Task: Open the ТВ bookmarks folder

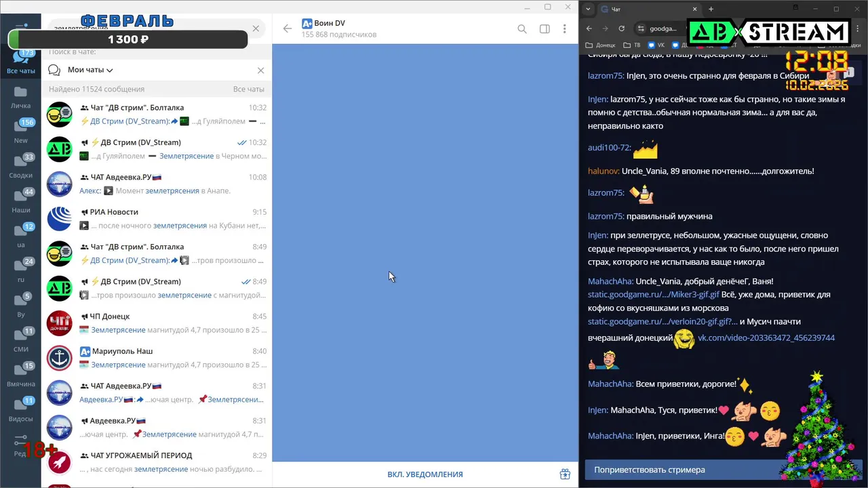Action: (x=632, y=45)
